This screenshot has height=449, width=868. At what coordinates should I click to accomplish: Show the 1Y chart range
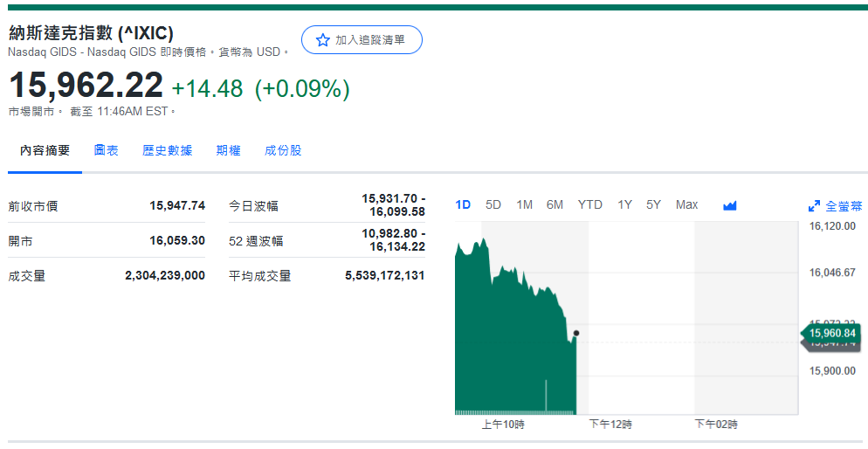coord(624,204)
